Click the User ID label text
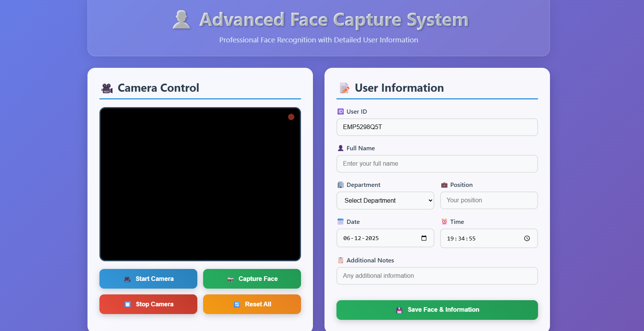 point(357,112)
